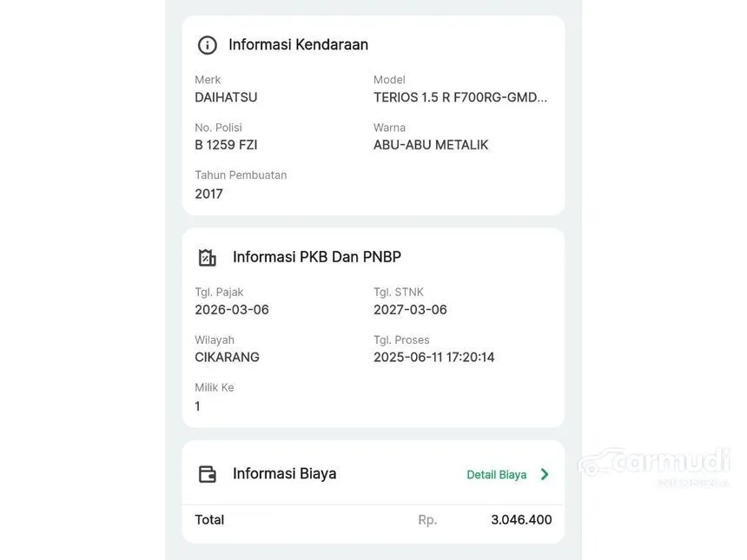This screenshot has height=560, width=747.
Task: Click the manufacture year 2017
Action: [x=208, y=194]
